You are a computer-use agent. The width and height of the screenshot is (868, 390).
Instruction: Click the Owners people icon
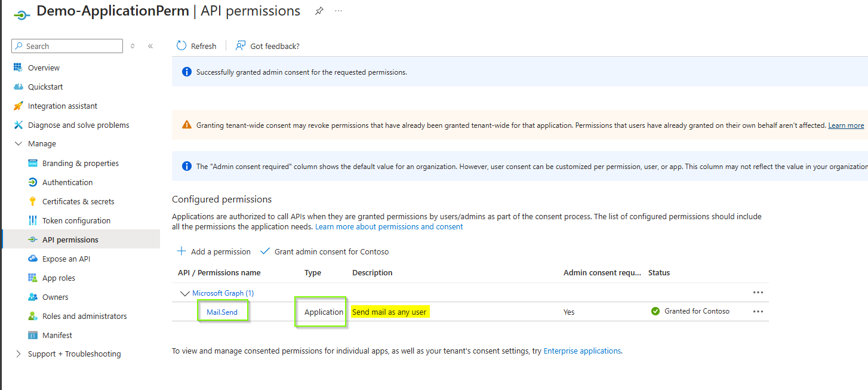pyautogui.click(x=32, y=297)
